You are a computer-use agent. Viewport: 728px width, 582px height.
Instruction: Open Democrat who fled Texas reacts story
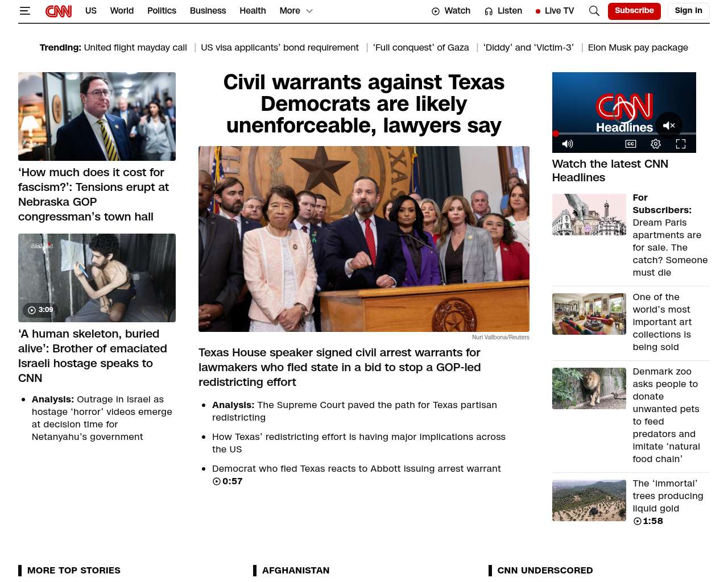coord(357,468)
